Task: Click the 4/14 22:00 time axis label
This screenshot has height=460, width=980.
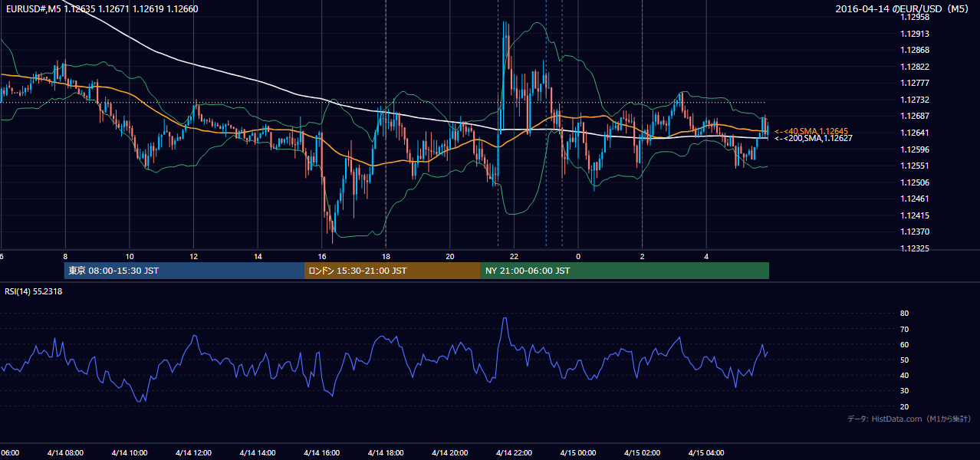Action: (514, 453)
